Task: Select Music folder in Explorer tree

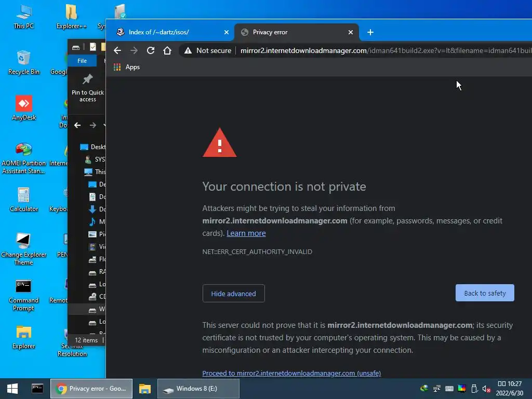Action: [97, 222]
